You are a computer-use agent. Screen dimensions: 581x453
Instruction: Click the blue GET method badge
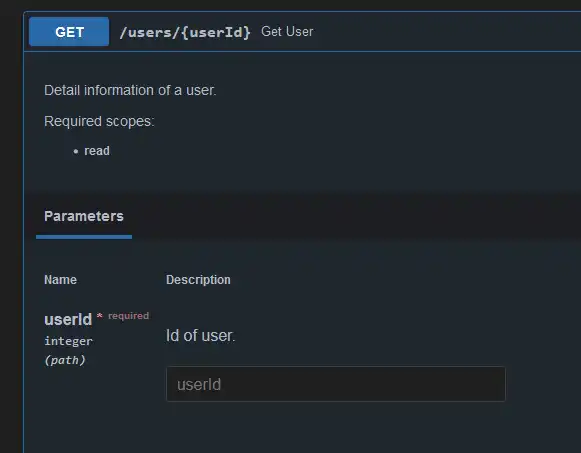tap(69, 32)
